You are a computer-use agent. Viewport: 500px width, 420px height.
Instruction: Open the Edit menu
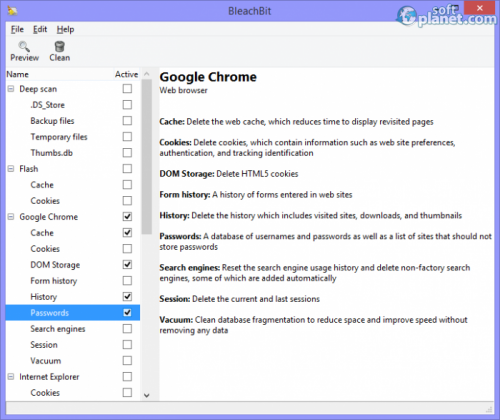click(40, 29)
